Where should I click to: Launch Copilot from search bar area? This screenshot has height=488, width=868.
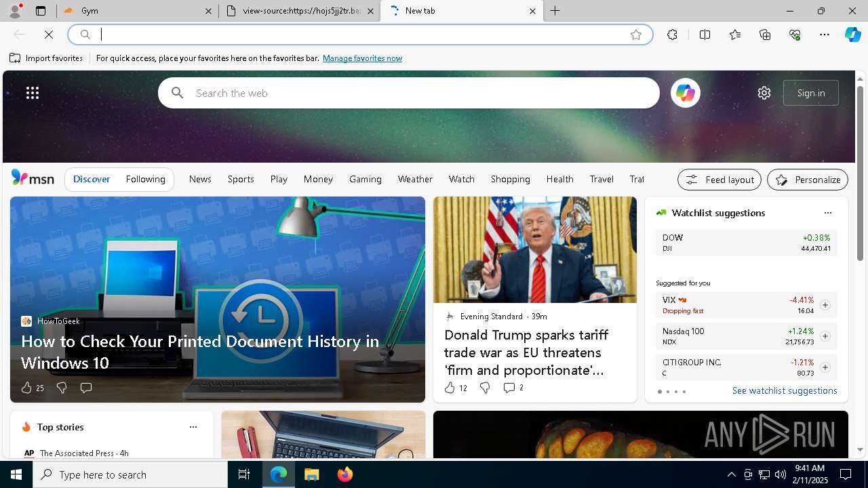686,93
